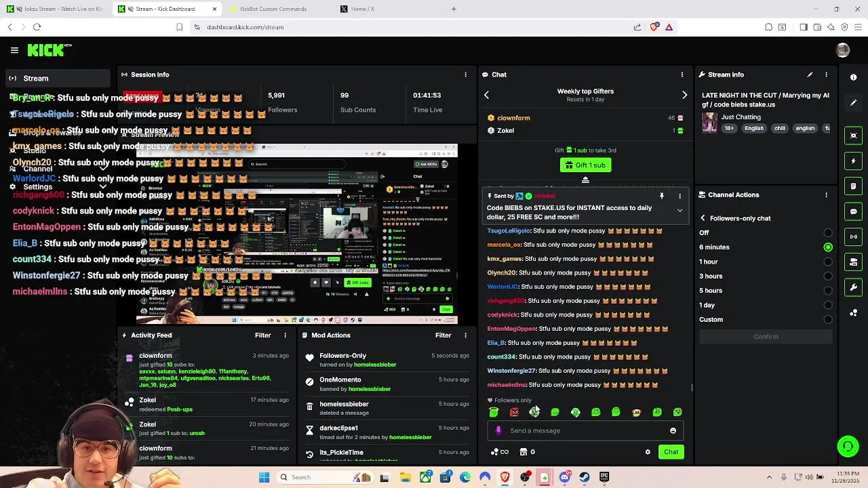Image resolution: width=868 pixels, height=488 pixels.
Task: Go back from Followers-only chat submenu
Action: pyautogui.click(x=703, y=218)
